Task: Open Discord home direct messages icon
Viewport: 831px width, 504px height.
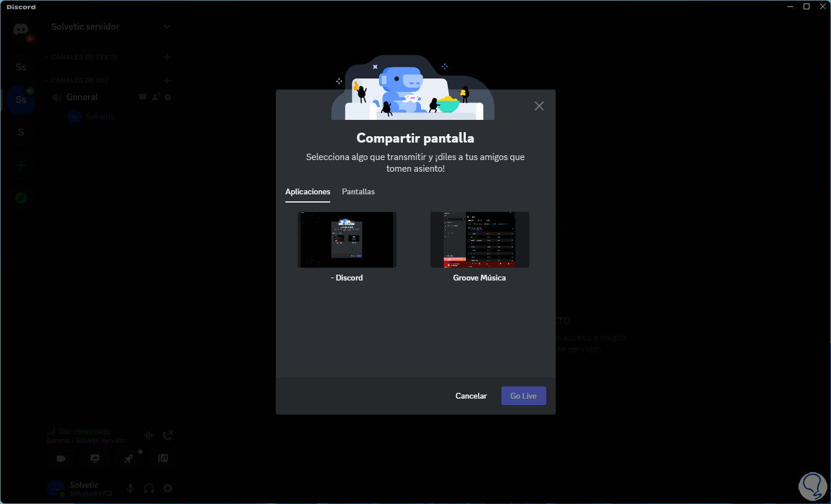Action: (x=21, y=29)
